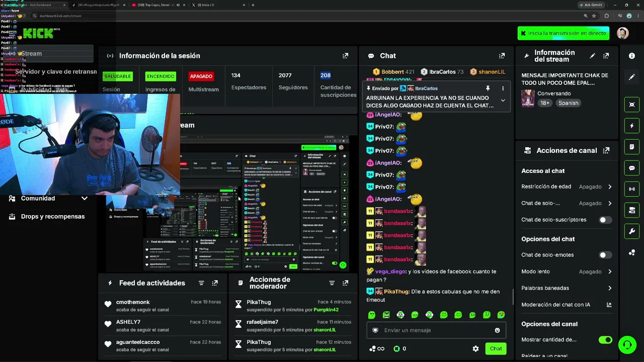
Task: Open the user profile avatar
Action: 623,33
